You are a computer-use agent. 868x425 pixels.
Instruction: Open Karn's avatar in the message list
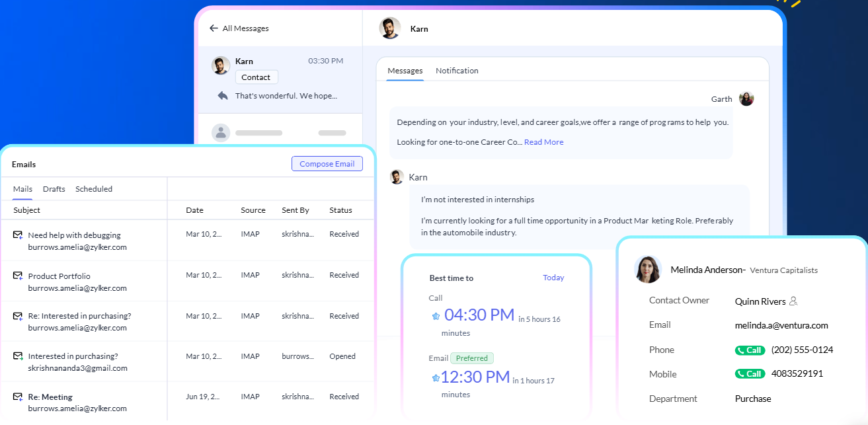221,65
